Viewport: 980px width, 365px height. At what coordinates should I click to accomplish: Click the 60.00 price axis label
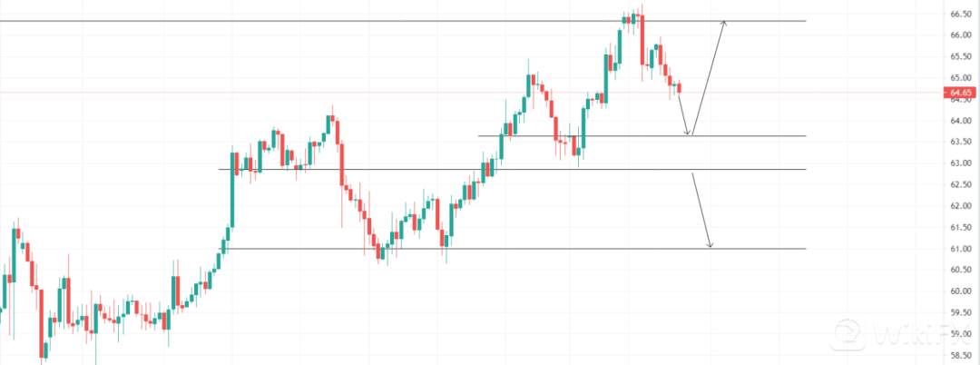coord(962,291)
